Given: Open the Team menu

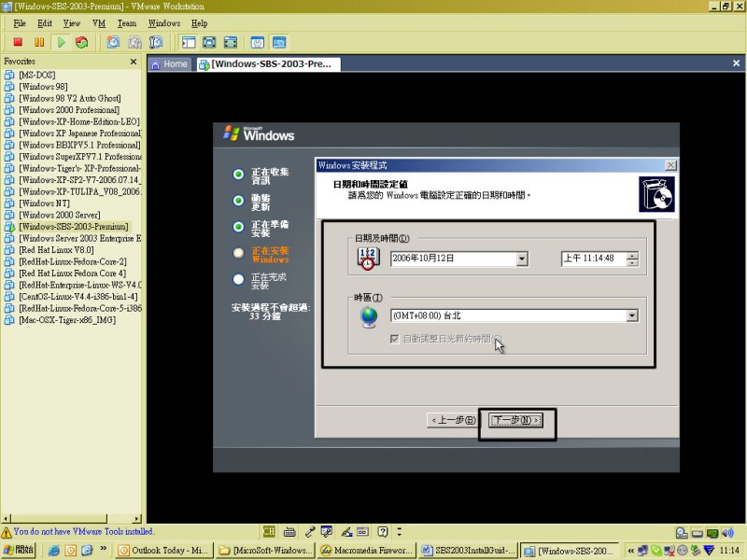Looking at the screenshot, I should (x=127, y=22).
